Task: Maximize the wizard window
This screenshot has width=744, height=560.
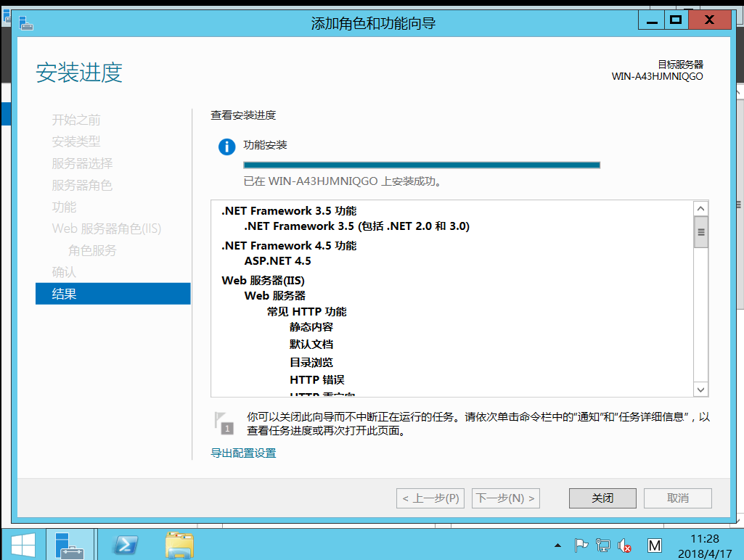Action: (x=676, y=20)
